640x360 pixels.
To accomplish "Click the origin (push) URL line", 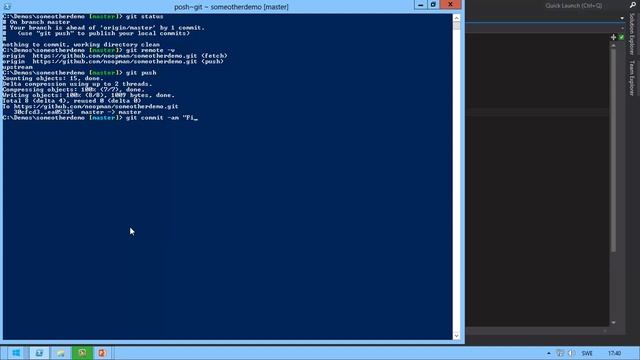I will pos(113,62).
